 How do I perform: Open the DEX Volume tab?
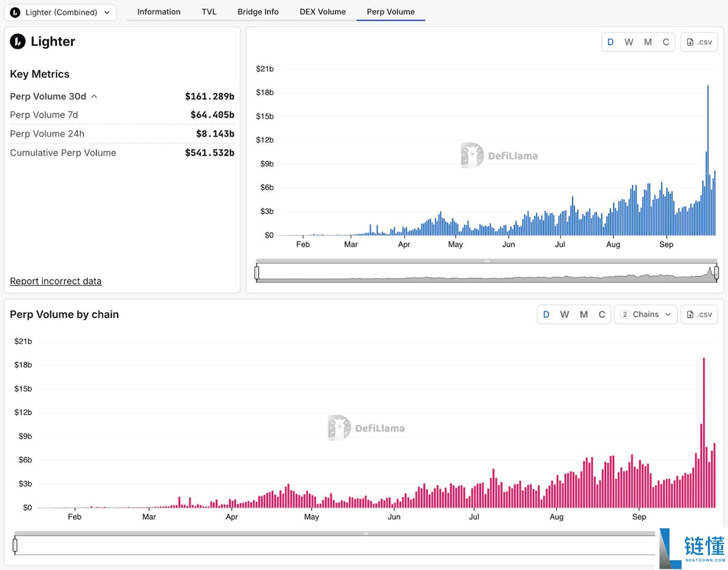click(x=323, y=12)
